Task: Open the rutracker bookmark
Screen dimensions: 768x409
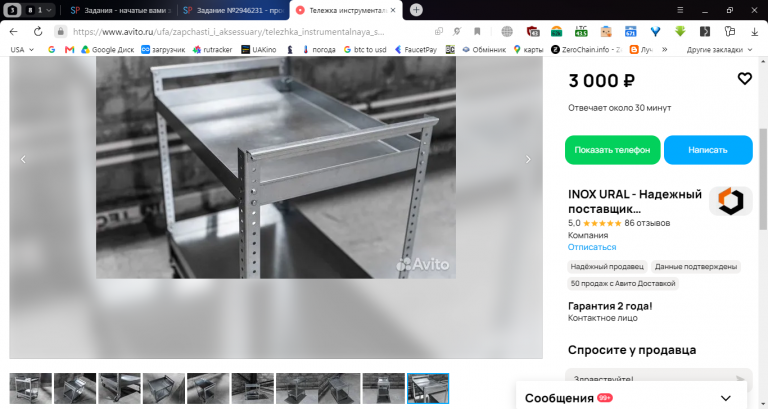Action: [x=213, y=49]
